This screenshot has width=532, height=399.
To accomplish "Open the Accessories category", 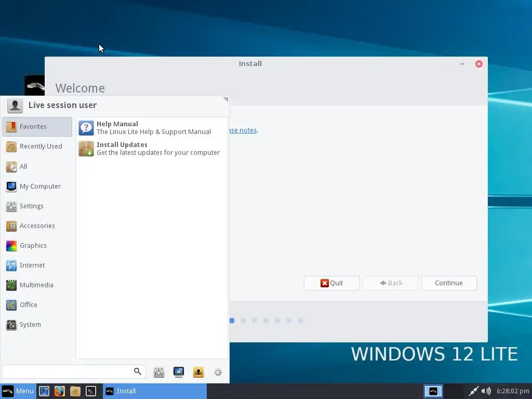I will pyautogui.click(x=37, y=225).
